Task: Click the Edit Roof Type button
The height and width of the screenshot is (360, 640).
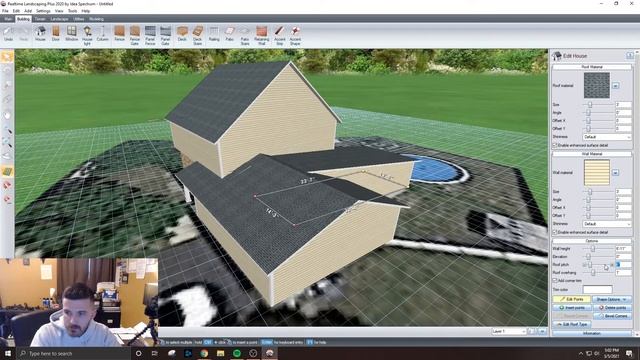Action: 572,324
